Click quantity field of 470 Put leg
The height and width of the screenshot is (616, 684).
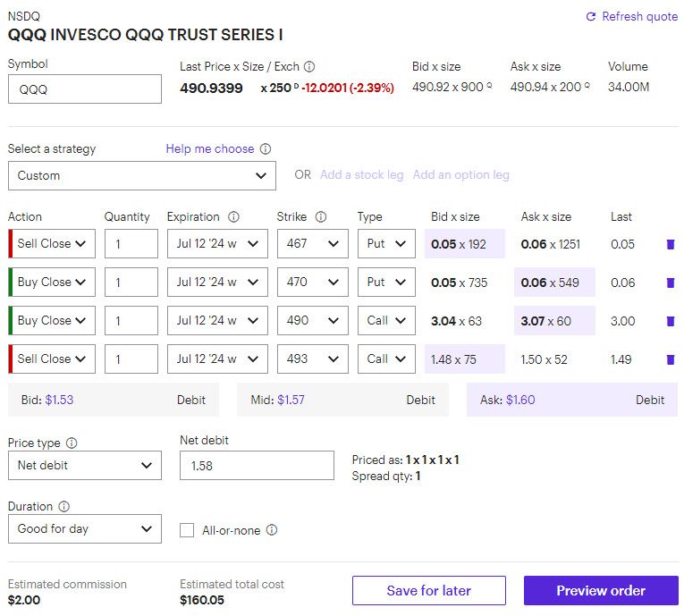click(131, 283)
